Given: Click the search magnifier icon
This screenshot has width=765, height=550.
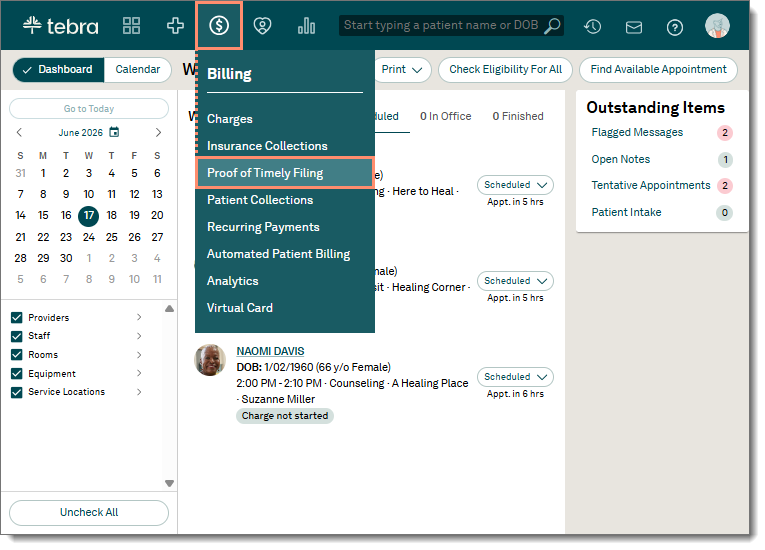Looking at the screenshot, I should tap(552, 25).
